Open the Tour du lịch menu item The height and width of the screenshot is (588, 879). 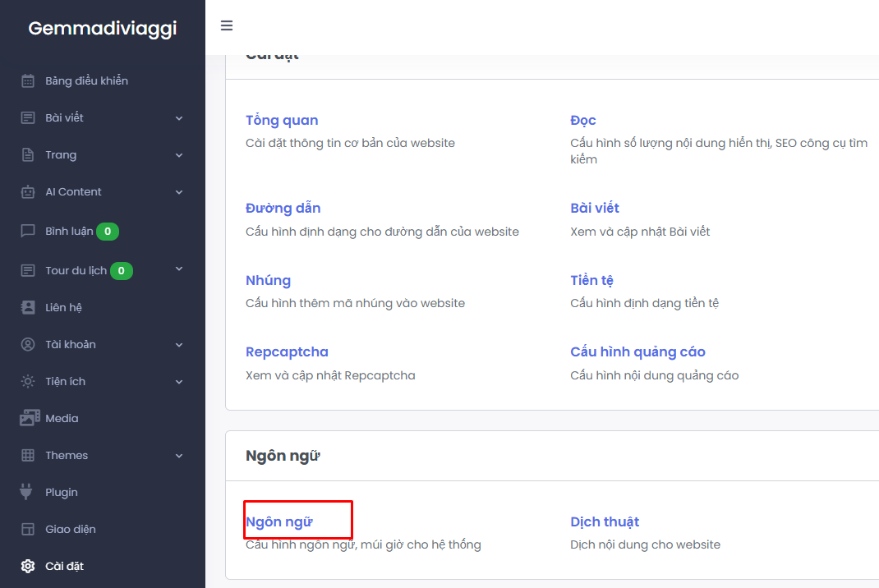pos(76,270)
